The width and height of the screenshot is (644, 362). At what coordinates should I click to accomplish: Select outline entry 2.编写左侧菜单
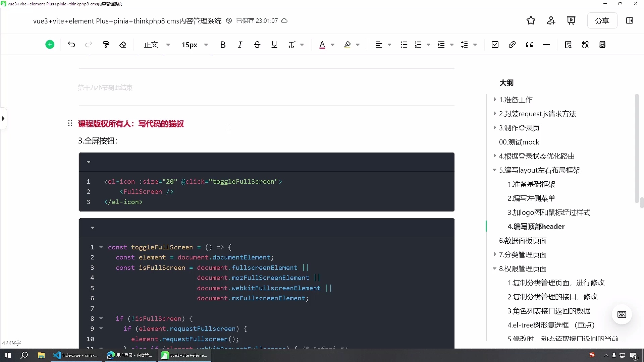[x=531, y=198]
